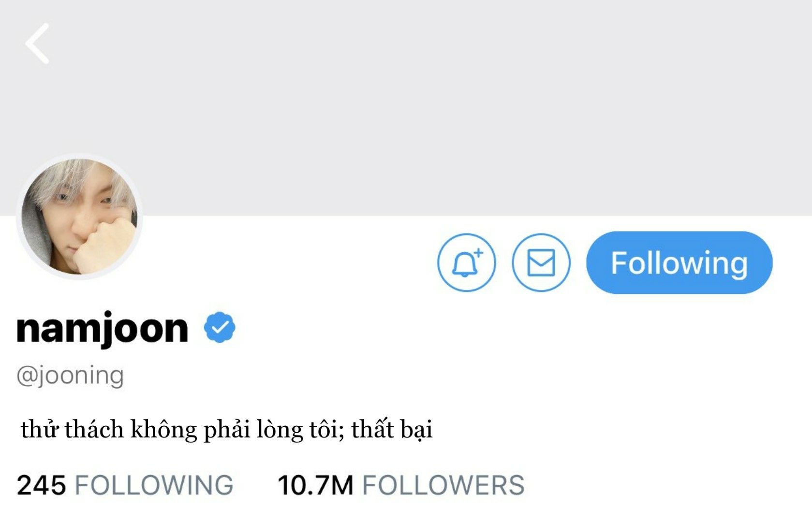Click the FOLLOWERS label
Image resolution: width=812 pixels, height=522 pixels.
pos(443,485)
